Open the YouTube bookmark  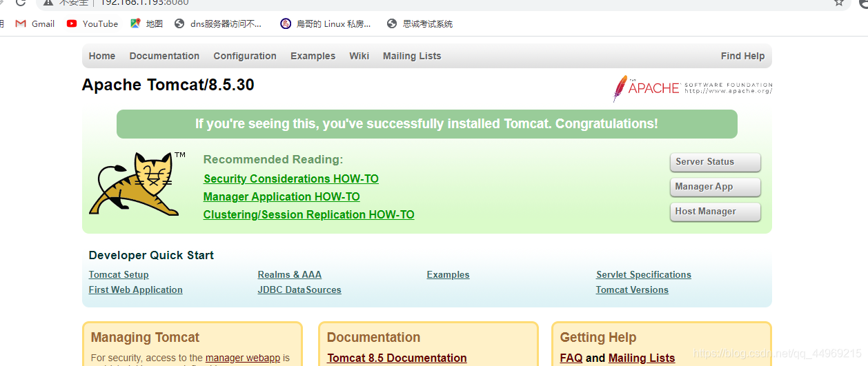tap(92, 23)
